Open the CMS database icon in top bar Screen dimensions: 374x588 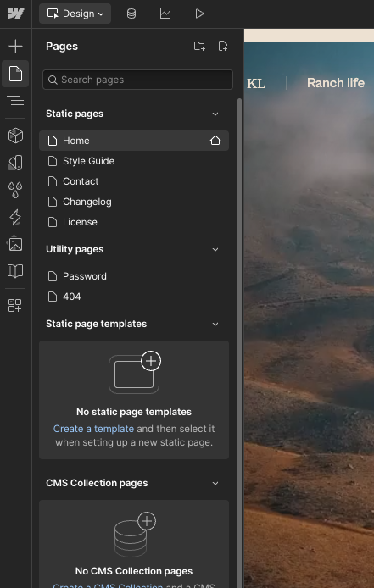coord(131,14)
